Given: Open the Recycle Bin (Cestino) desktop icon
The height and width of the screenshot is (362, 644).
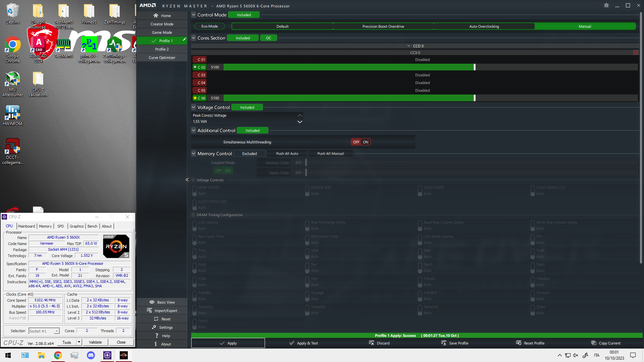Looking at the screenshot, I should [x=13, y=14].
